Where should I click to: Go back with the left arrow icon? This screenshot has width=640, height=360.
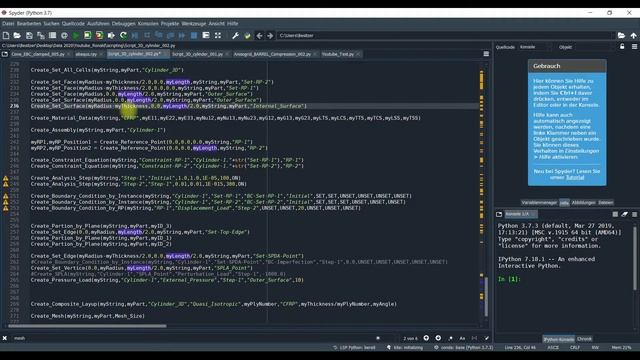[259, 36]
